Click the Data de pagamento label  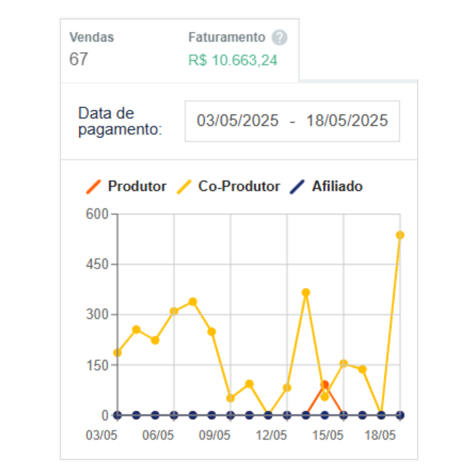coord(120,121)
